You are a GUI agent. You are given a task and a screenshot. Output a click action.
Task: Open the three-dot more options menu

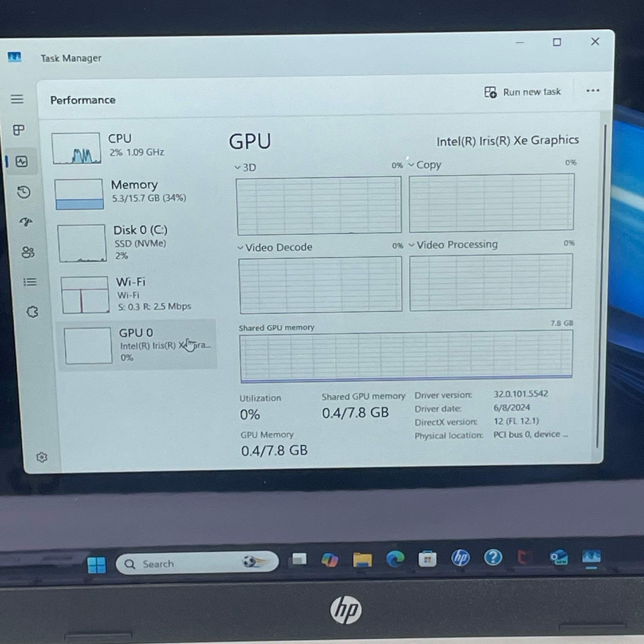coord(592,91)
